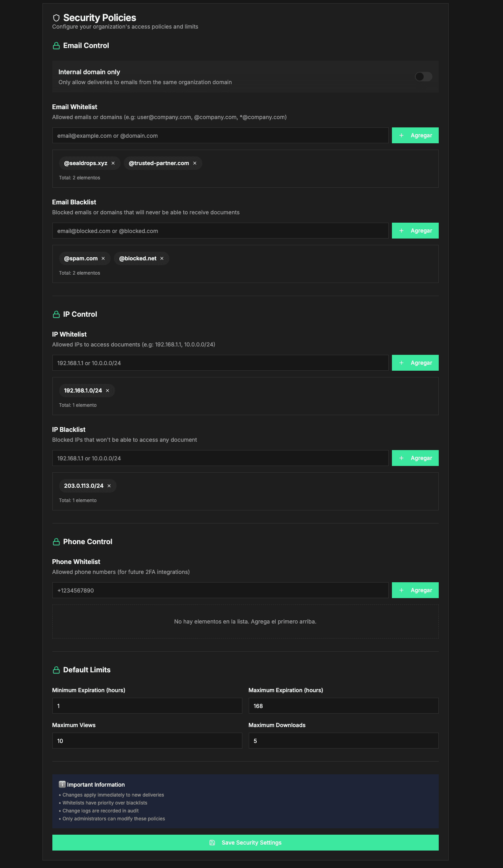Enable the Internal domain only switch
Screen dimensions: 503x868
[423, 77]
